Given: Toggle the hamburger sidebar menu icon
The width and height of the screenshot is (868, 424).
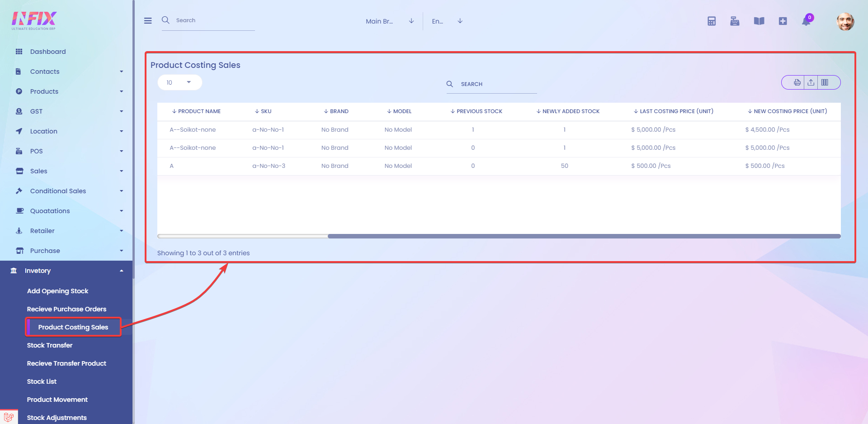Looking at the screenshot, I should [x=148, y=21].
